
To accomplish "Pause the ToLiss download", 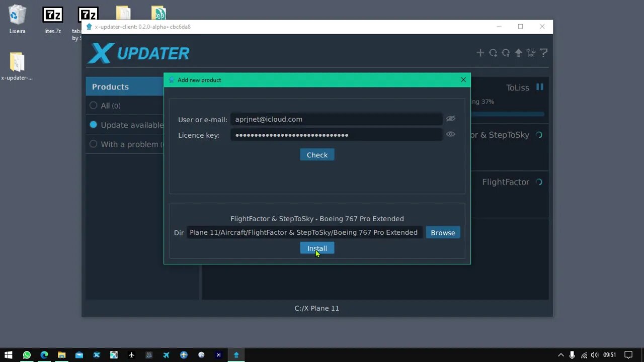I will point(540,87).
